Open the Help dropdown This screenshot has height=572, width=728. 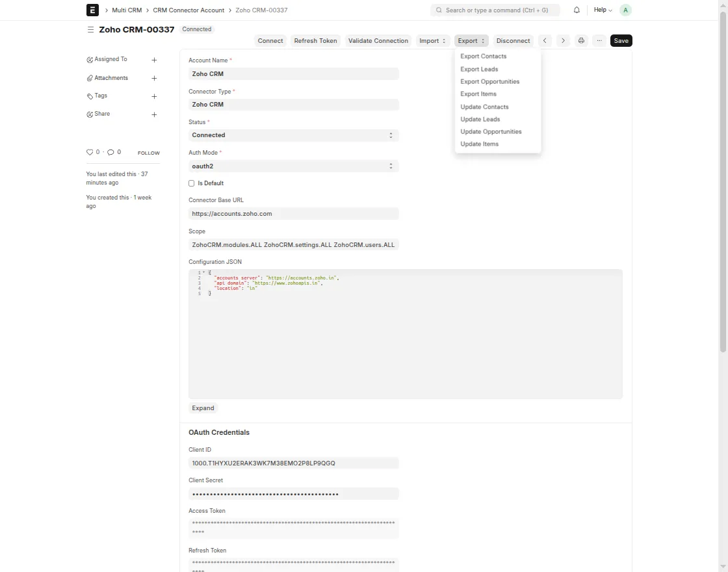click(x=603, y=10)
